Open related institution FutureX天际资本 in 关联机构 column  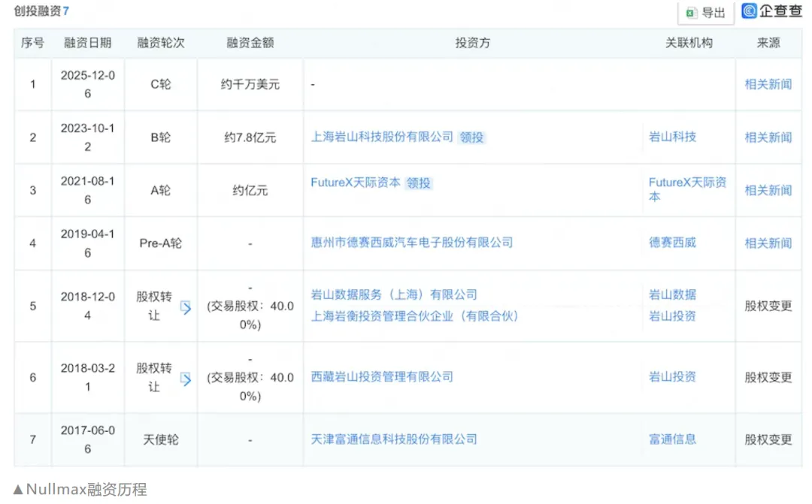pos(687,189)
